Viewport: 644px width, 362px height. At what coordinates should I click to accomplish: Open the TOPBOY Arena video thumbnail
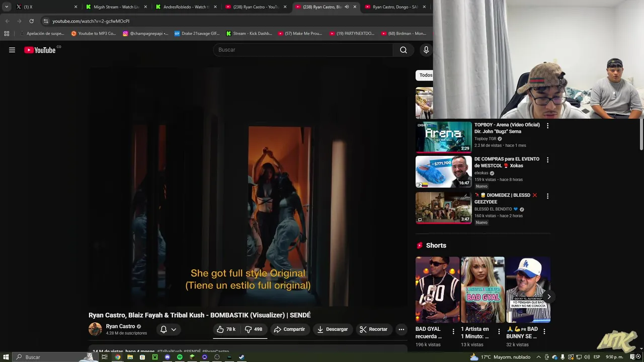443,137
